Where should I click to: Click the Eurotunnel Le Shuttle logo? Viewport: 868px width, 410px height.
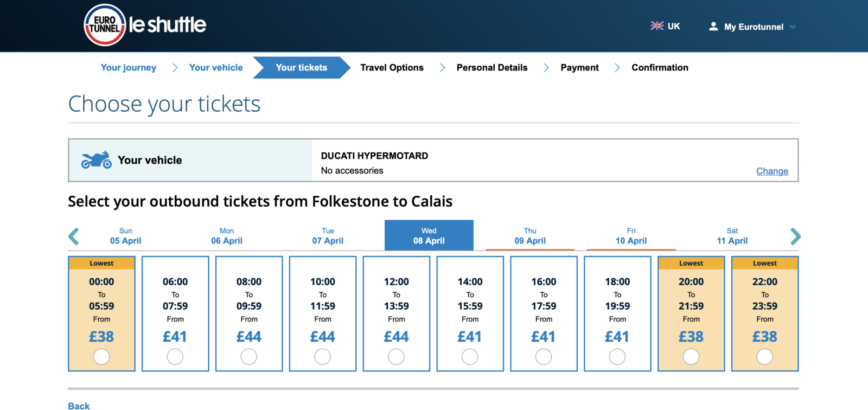pos(145,25)
